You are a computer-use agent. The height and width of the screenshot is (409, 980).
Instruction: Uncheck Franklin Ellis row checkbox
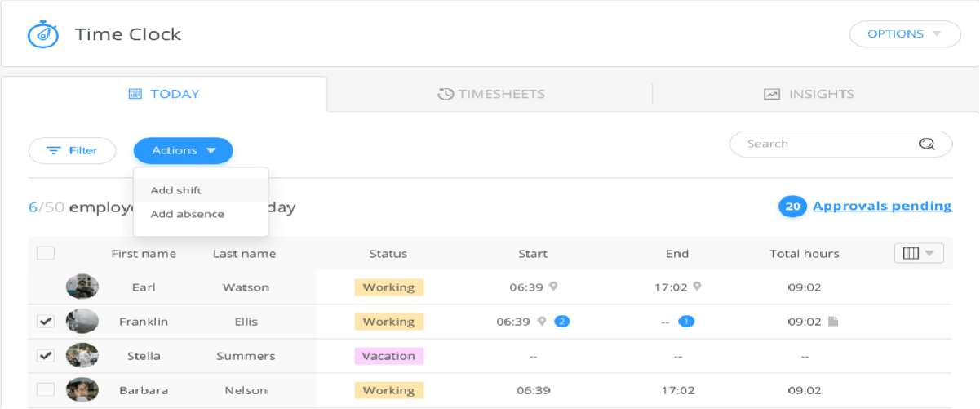pos(46,322)
